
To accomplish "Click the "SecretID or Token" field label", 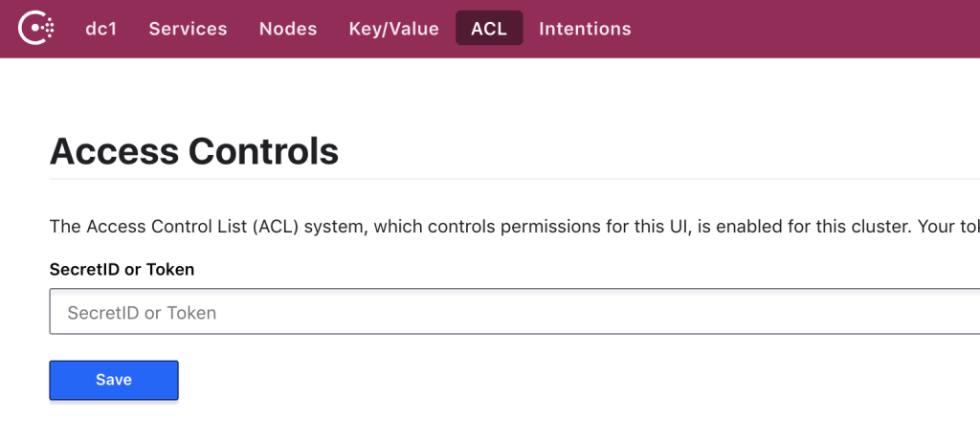I will click(122, 270).
